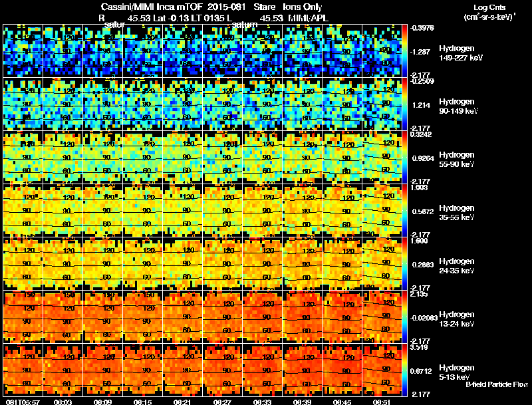Click the title text "Cassini/MIMI Inca mTOF"

152,7
